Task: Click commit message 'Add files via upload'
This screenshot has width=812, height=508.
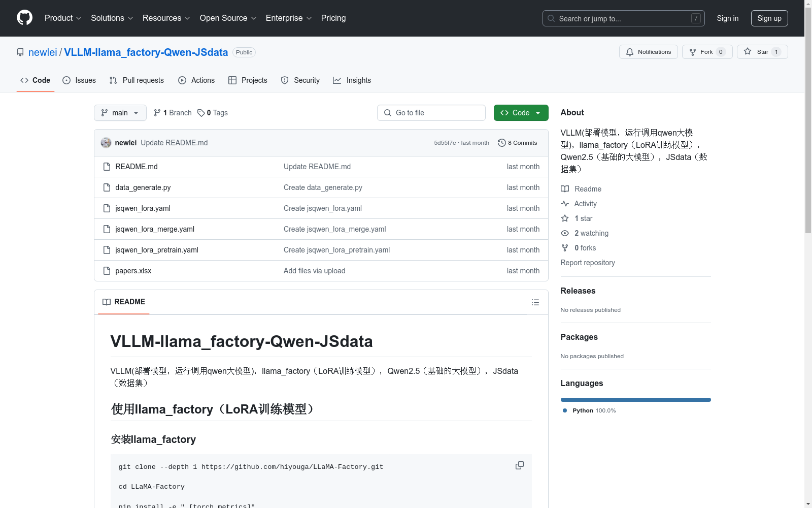Action: (315, 271)
